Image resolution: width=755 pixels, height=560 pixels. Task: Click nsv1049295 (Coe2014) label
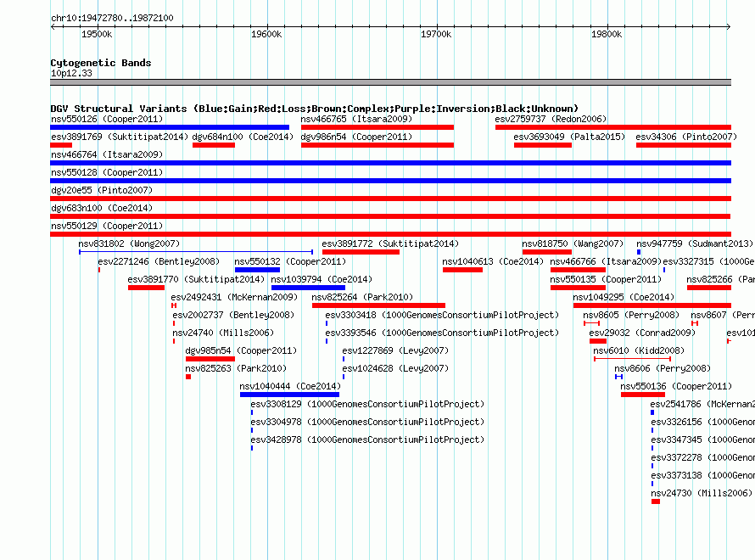click(624, 297)
